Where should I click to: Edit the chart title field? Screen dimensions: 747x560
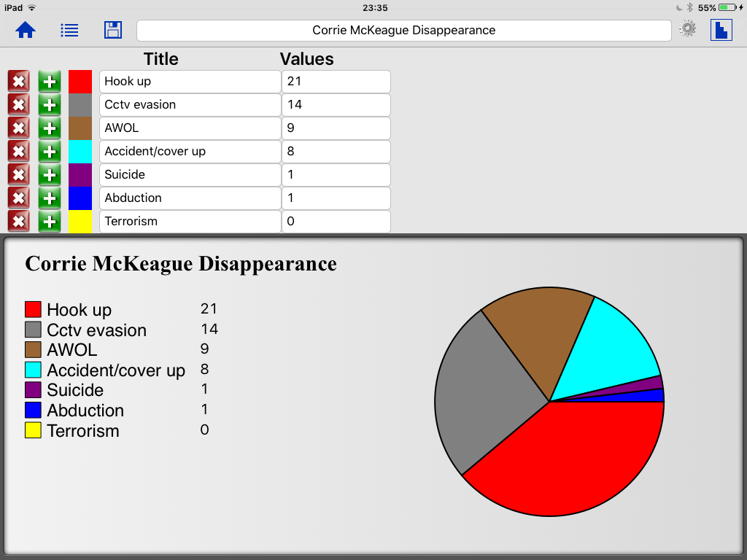[x=403, y=31]
